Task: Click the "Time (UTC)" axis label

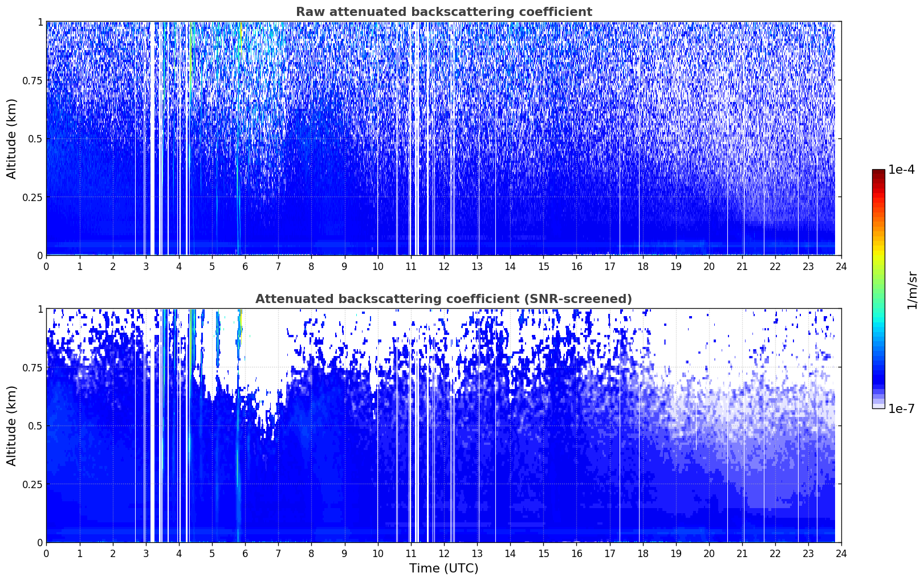Action: [443, 568]
